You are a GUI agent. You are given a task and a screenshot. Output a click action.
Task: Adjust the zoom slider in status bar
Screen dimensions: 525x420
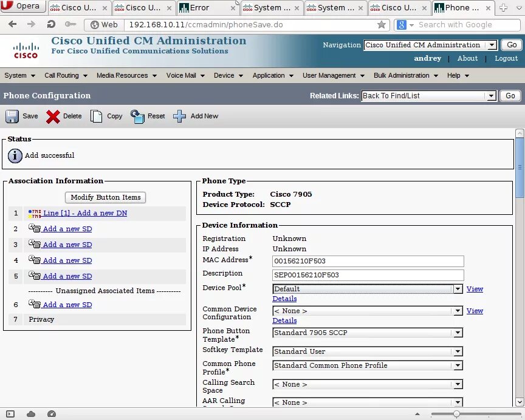point(456,415)
